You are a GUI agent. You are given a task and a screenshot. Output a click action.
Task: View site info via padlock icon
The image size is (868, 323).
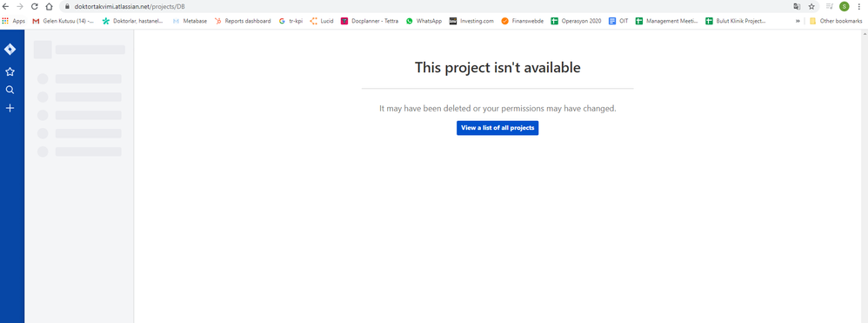coord(67,7)
